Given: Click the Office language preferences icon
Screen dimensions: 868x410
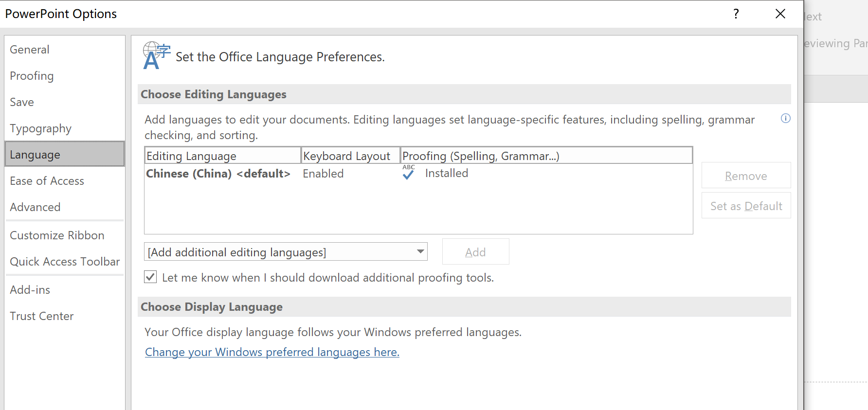Looking at the screenshot, I should click(x=156, y=55).
